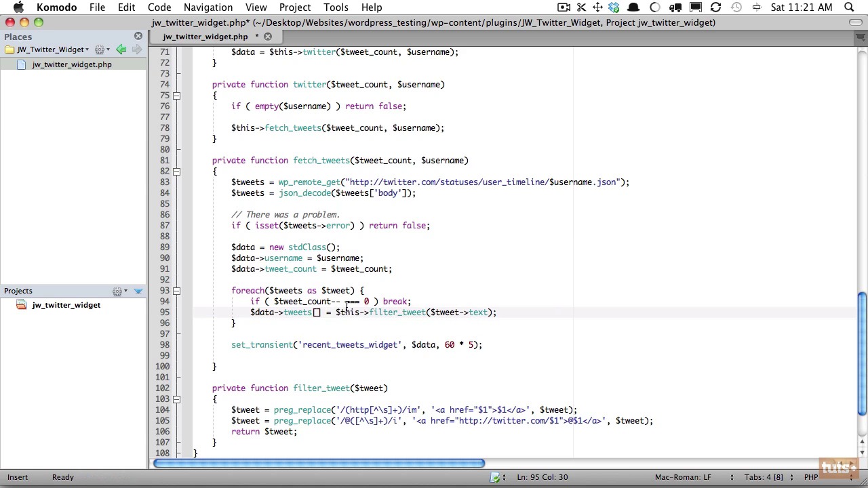Click wp_remote_get on line 83
Viewport: 868px width, 488px height.
coord(309,182)
